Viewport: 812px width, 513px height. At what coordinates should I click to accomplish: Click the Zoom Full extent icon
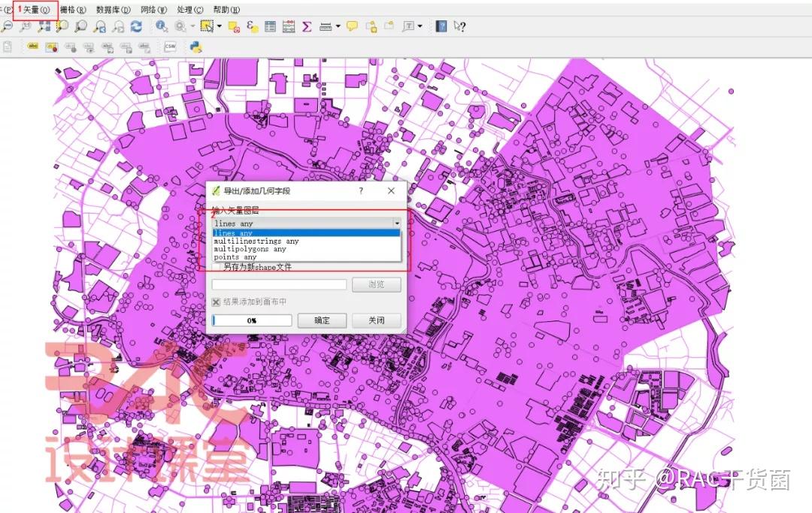coord(44,26)
